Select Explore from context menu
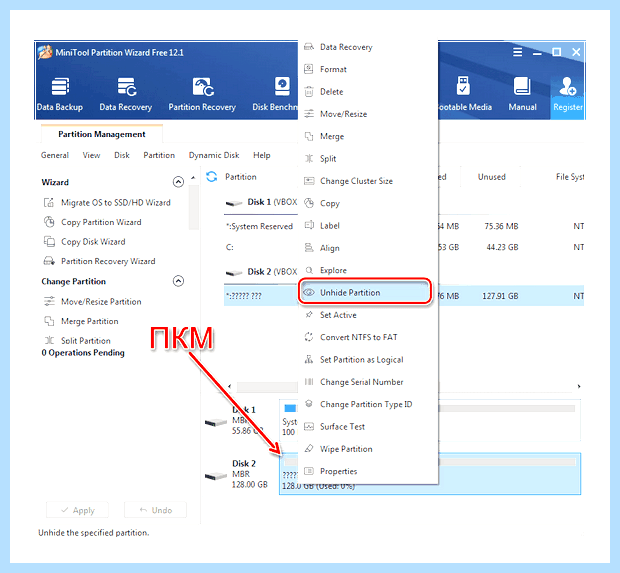Image resolution: width=620 pixels, height=573 pixels. [x=368, y=270]
